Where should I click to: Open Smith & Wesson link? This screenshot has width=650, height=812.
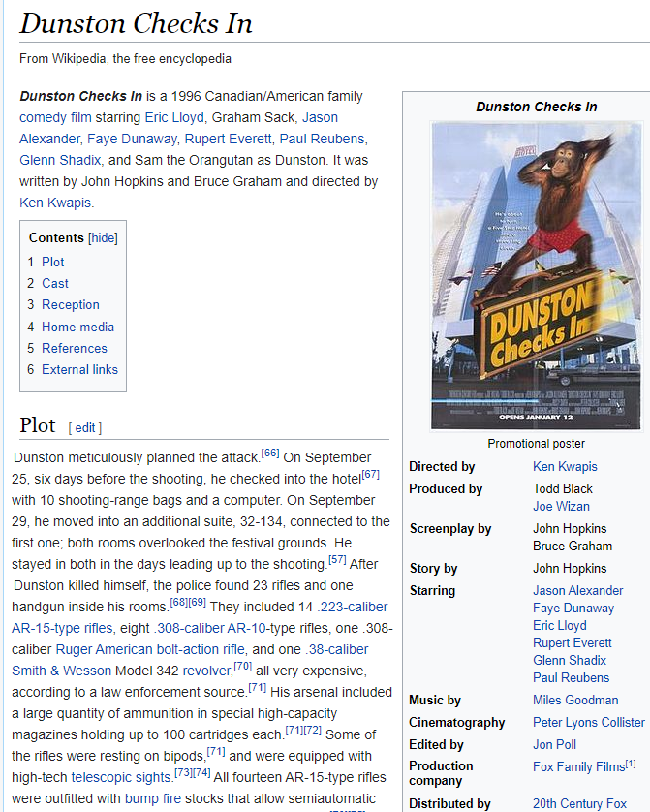point(62,671)
